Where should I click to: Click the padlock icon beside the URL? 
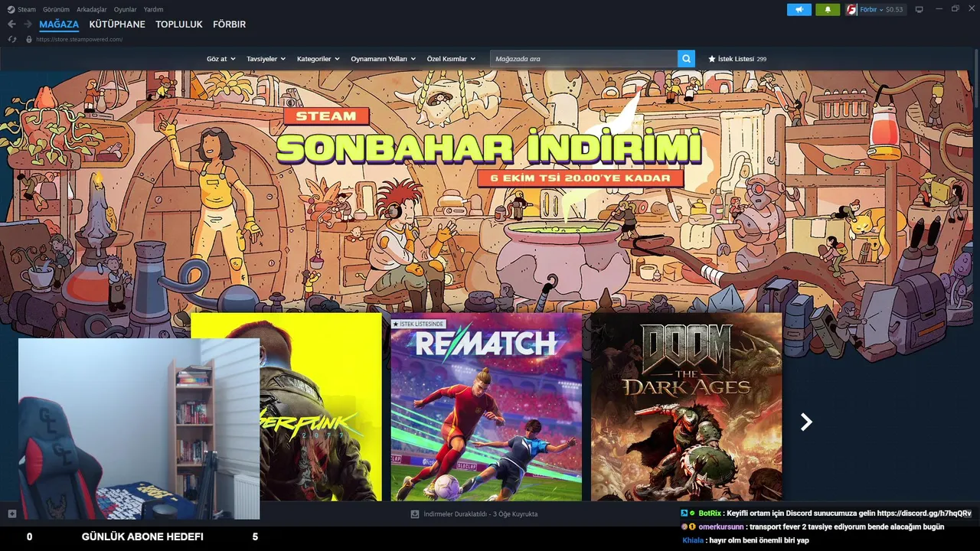[29, 39]
